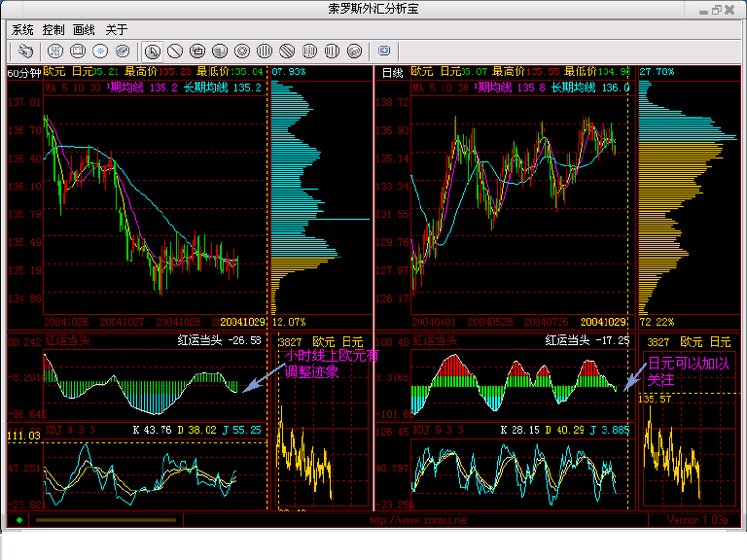This screenshot has height=560, width=747.
Task: Select the rectangle drawing tool icon
Action: pos(197,50)
